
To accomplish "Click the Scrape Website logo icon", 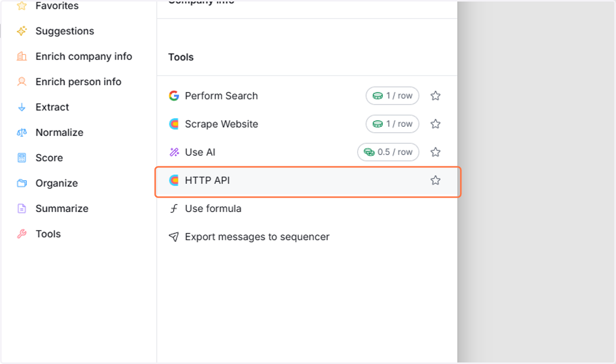I will (x=174, y=124).
